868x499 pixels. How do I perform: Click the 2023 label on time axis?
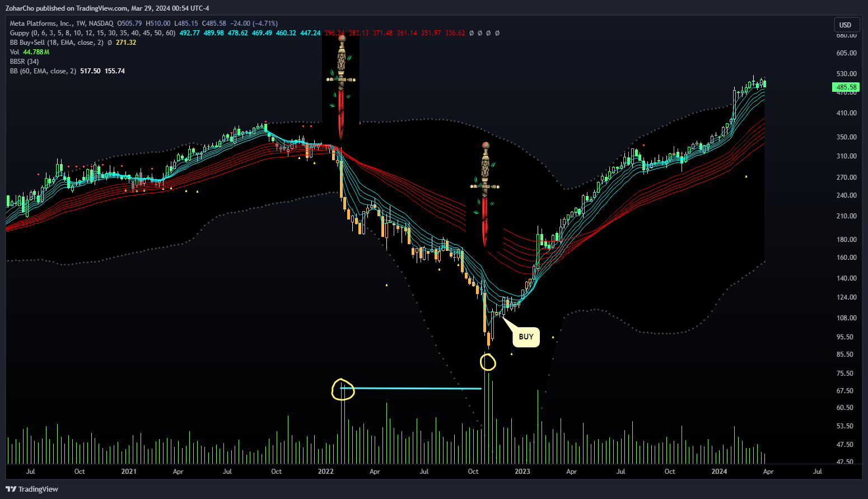[522, 472]
